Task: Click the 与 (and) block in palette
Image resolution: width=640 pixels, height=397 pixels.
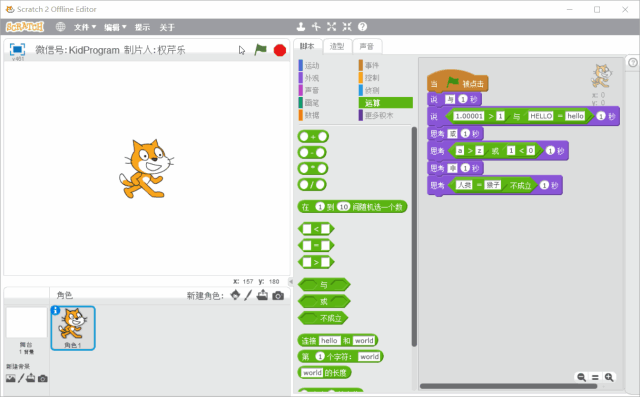Action: tap(324, 284)
